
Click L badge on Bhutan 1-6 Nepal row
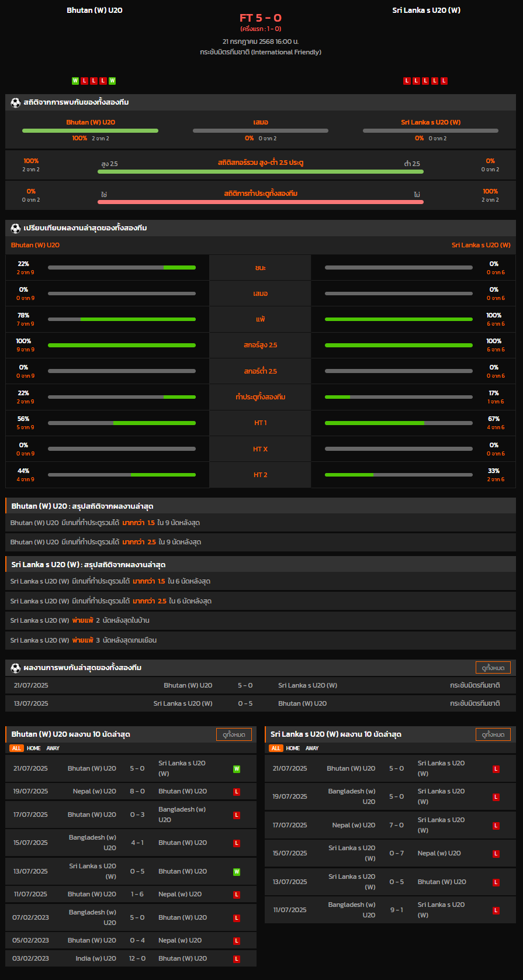(237, 895)
